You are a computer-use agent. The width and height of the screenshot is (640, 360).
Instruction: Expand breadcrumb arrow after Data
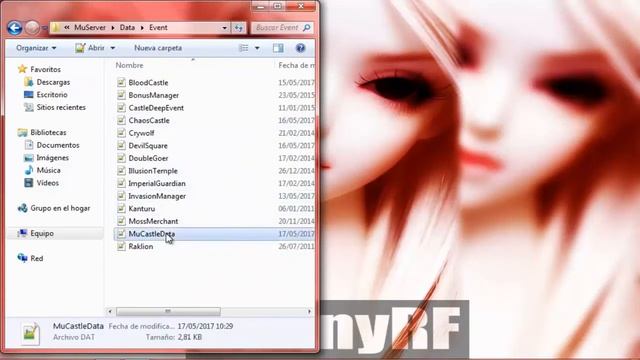point(142,28)
